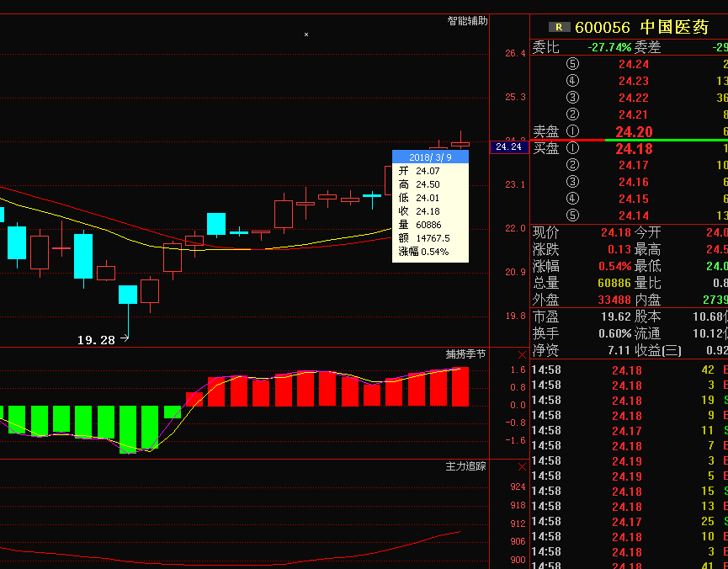Click the circled 5 sell level at 24.24
Screen dimensions: 728x569
[x=573, y=64]
